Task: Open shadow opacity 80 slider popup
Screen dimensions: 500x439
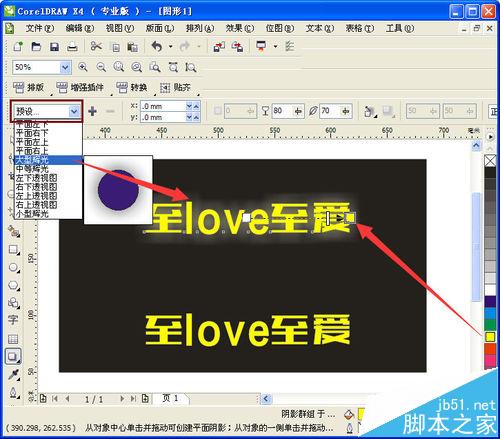Action: click(298, 111)
